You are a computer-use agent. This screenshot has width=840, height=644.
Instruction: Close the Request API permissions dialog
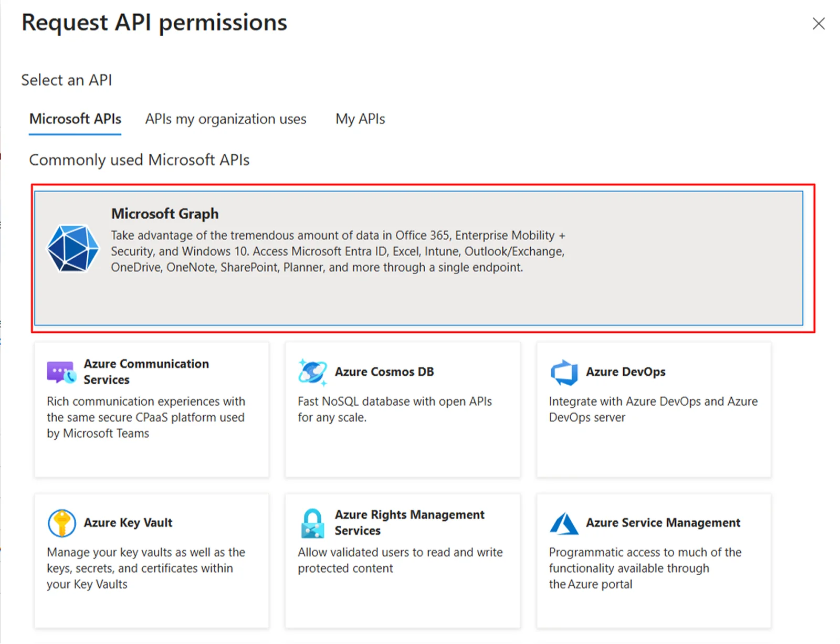coord(818,24)
